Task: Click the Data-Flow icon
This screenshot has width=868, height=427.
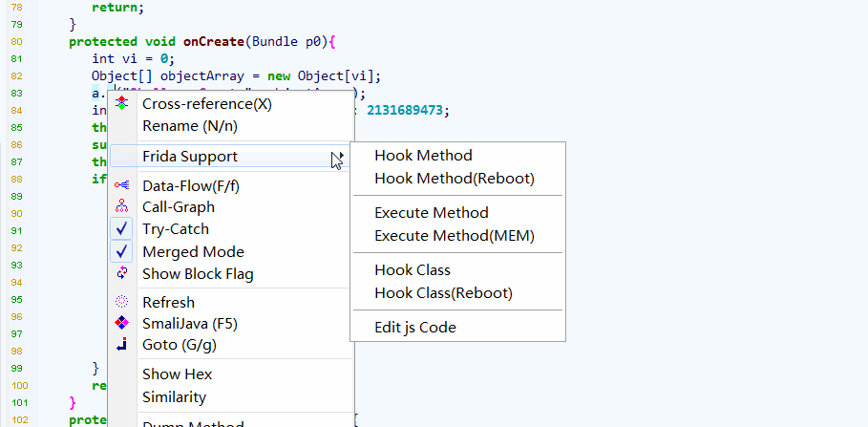Action: [121, 184]
